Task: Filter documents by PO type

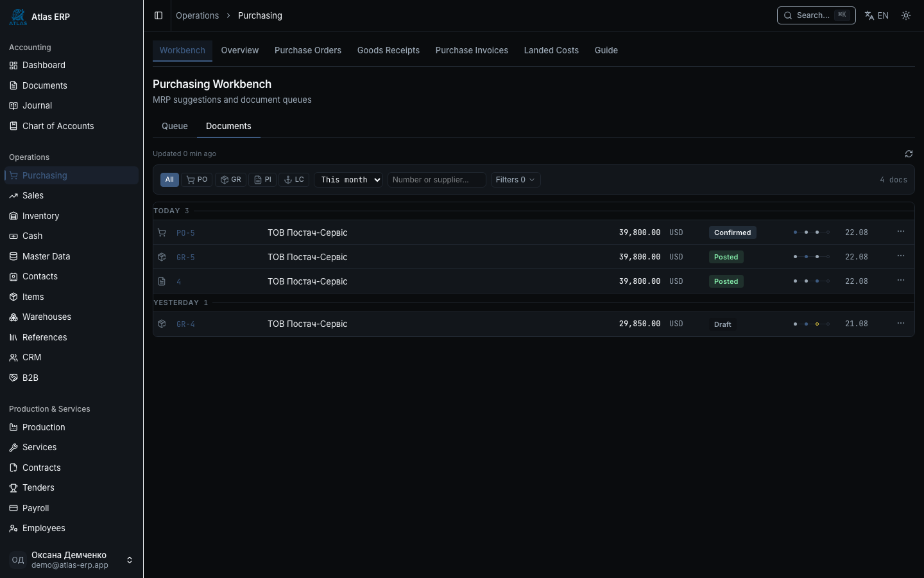Action: tap(197, 180)
